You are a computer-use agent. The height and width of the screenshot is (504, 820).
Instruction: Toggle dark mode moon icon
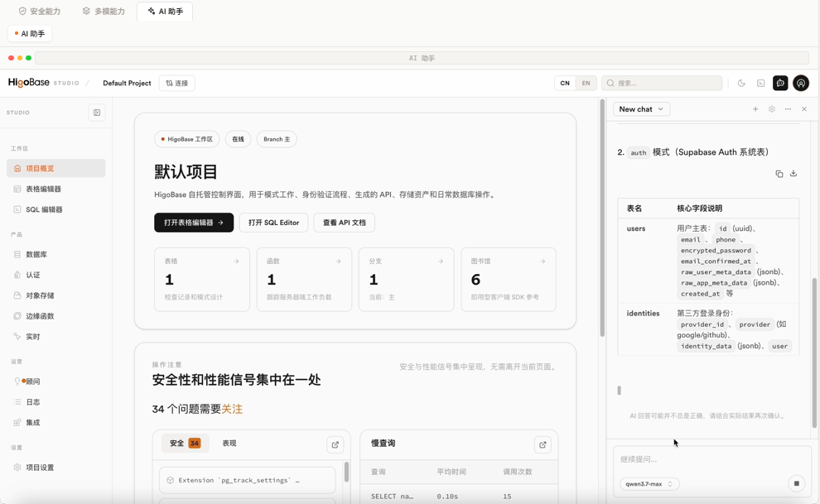click(741, 83)
